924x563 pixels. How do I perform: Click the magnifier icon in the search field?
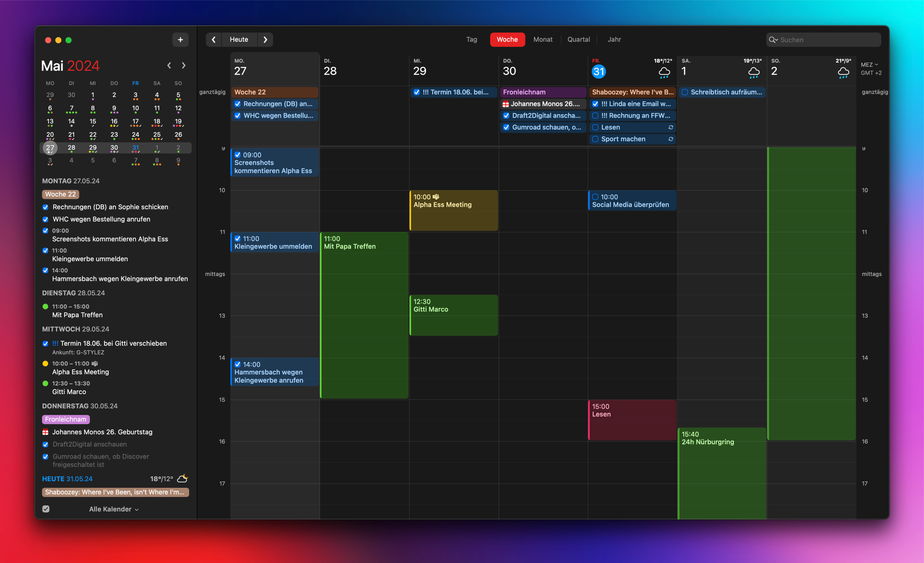coord(773,40)
